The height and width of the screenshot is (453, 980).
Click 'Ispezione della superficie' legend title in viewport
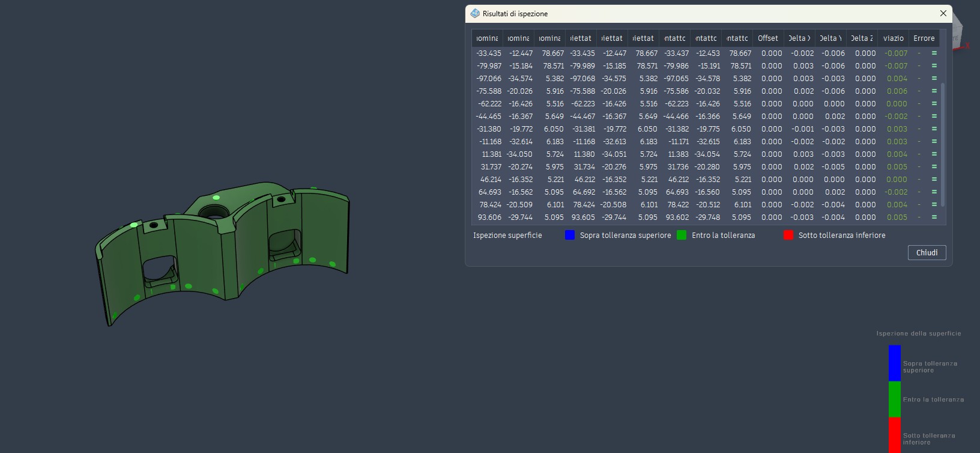point(919,333)
